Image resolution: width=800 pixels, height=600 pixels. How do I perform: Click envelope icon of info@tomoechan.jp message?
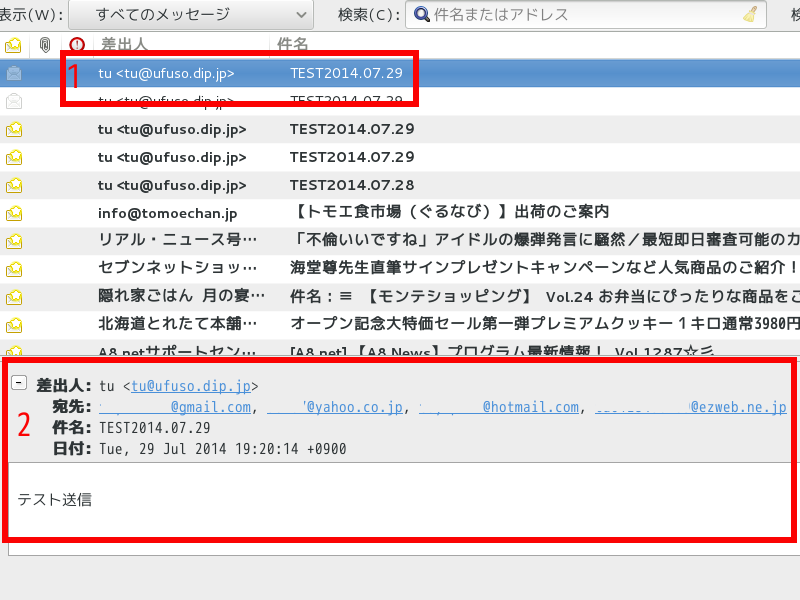coord(14,213)
